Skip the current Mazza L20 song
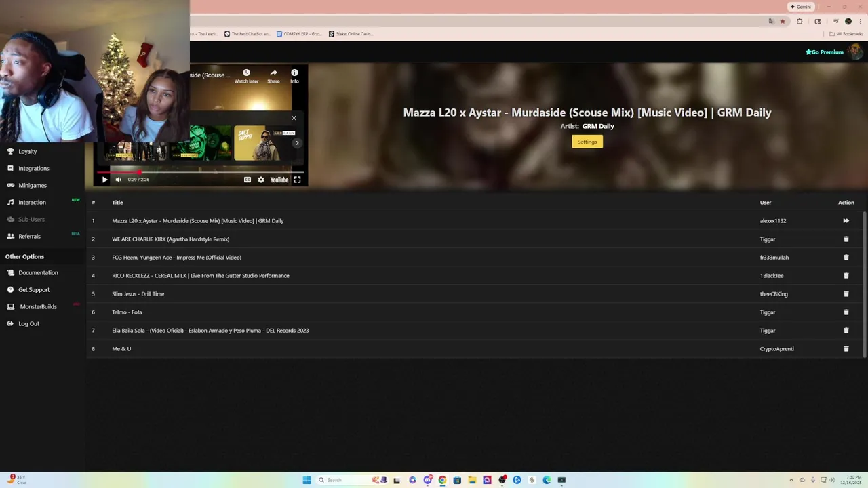Image resolution: width=868 pixels, height=488 pixels. (x=846, y=221)
